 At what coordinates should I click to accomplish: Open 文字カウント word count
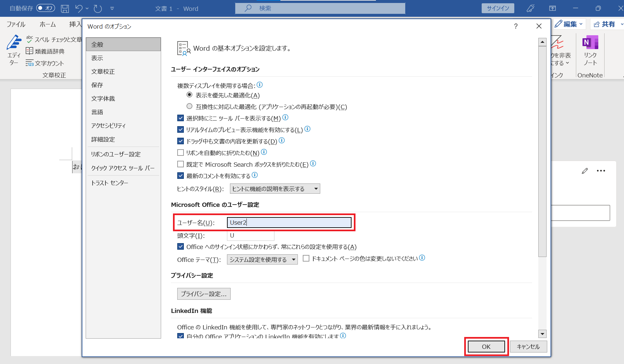[x=45, y=63]
